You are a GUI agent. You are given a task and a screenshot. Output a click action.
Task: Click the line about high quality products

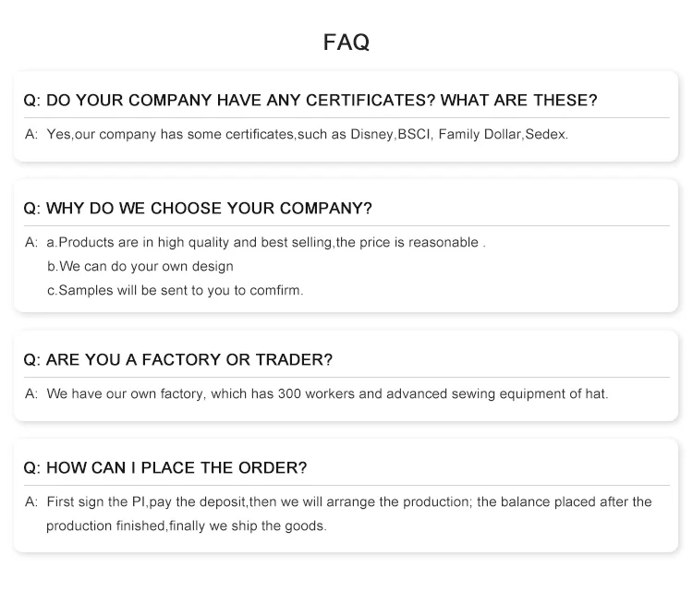(x=266, y=242)
